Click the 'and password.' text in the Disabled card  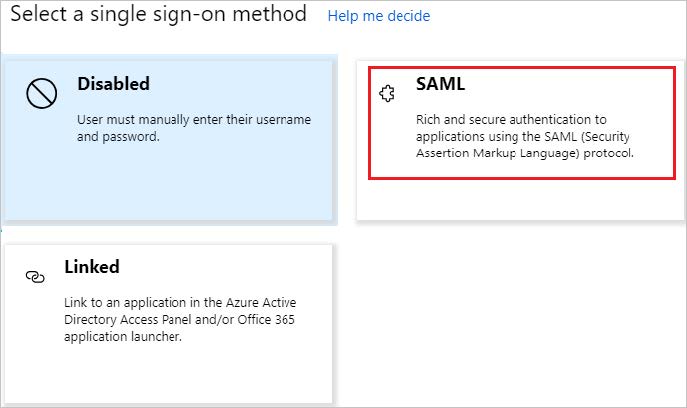coord(118,137)
